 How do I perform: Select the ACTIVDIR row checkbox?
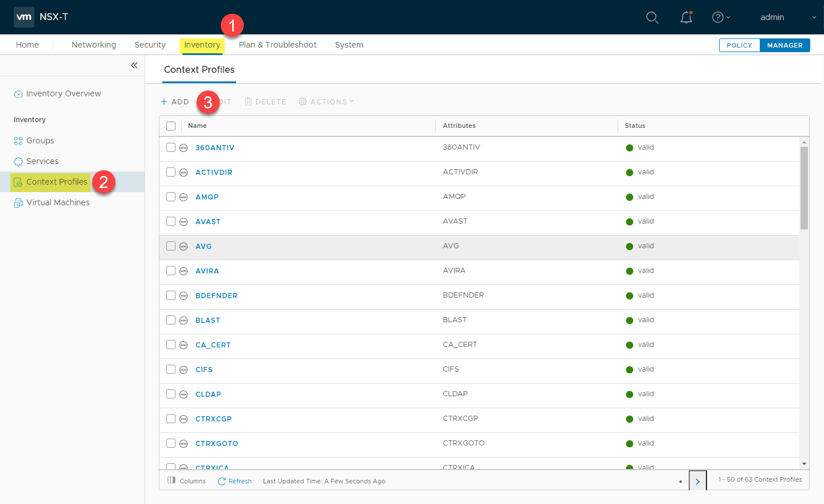pos(171,172)
